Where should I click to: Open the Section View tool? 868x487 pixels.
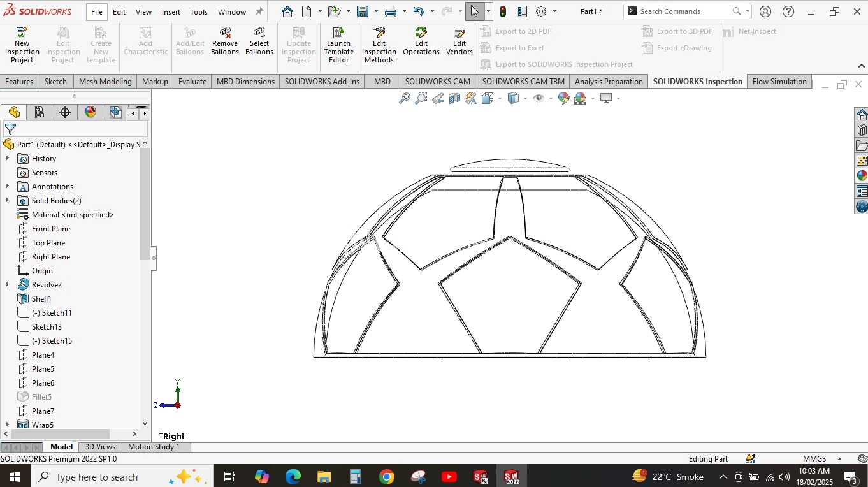[454, 98]
